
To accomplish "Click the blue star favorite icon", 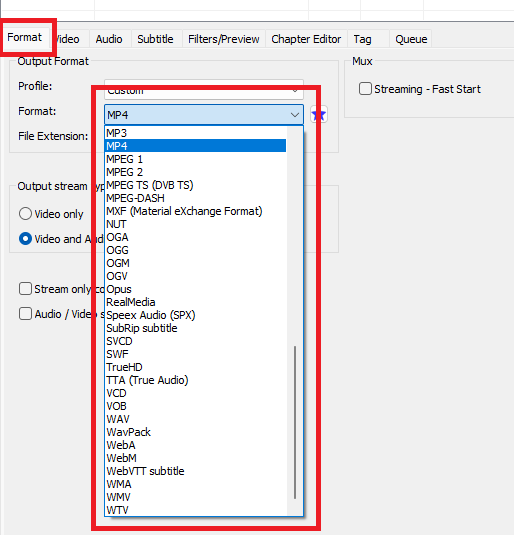I will point(319,115).
